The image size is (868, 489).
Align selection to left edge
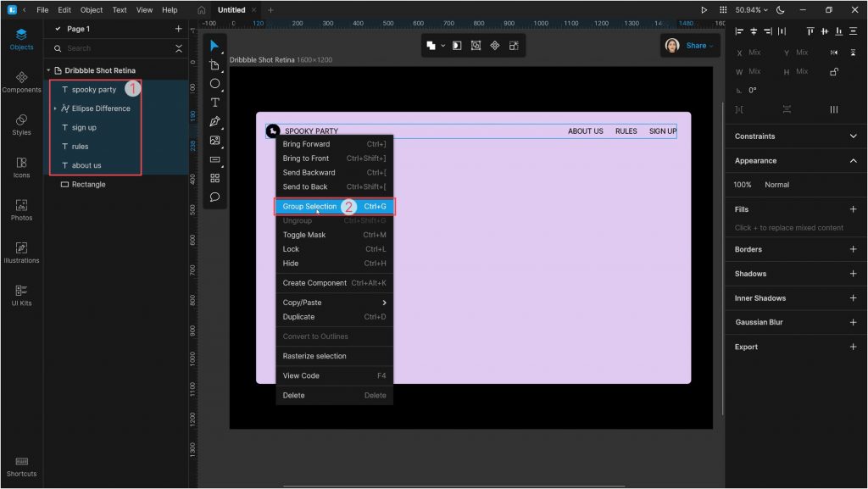click(x=739, y=31)
